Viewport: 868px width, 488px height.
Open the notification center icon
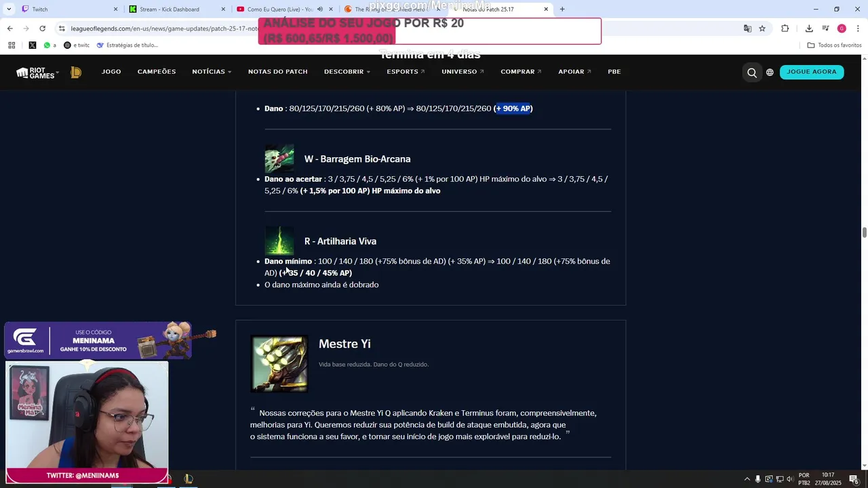tap(854, 479)
